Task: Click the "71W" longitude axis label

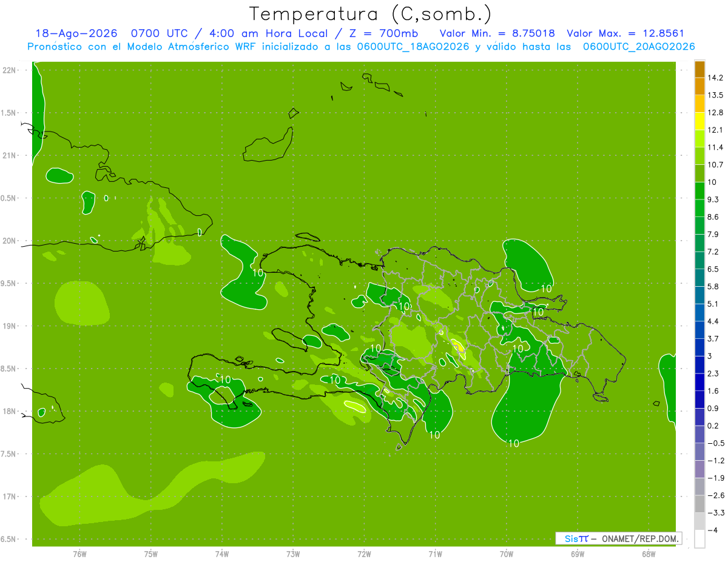Action: 436,554
